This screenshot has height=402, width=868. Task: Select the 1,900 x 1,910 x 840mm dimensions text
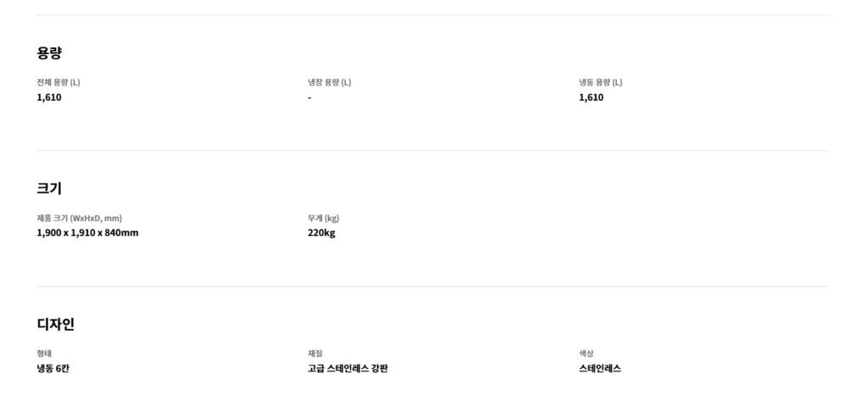(x=87, y=233)
